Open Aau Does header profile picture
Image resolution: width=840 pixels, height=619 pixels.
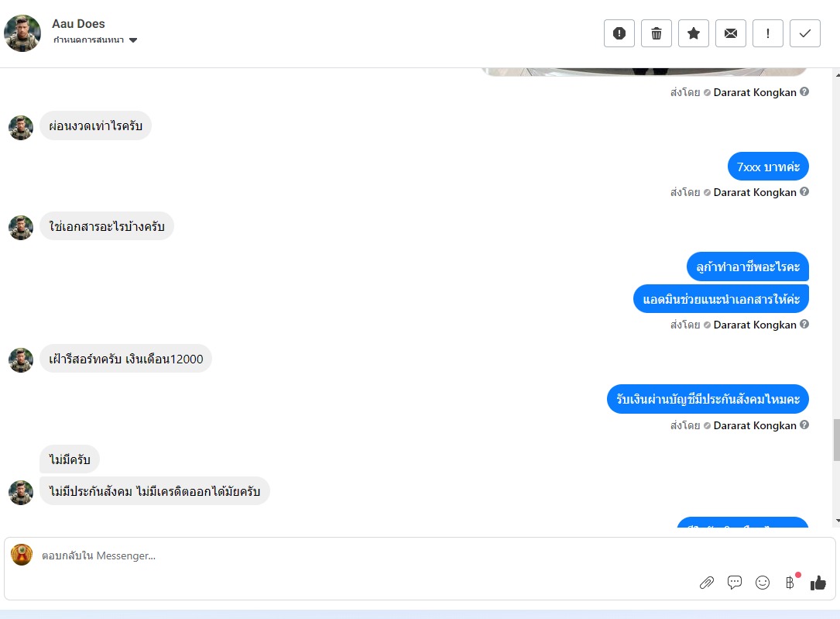pos(22,33)
